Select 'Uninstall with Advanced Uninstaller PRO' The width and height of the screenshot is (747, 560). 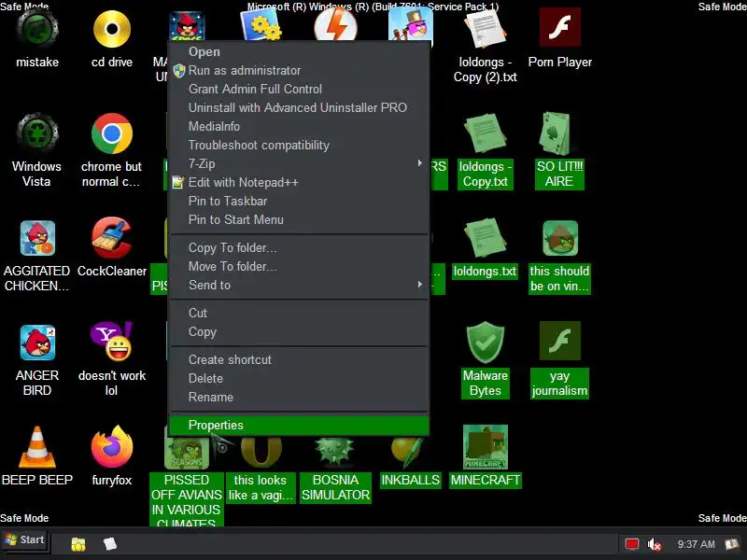pos(298,107)
